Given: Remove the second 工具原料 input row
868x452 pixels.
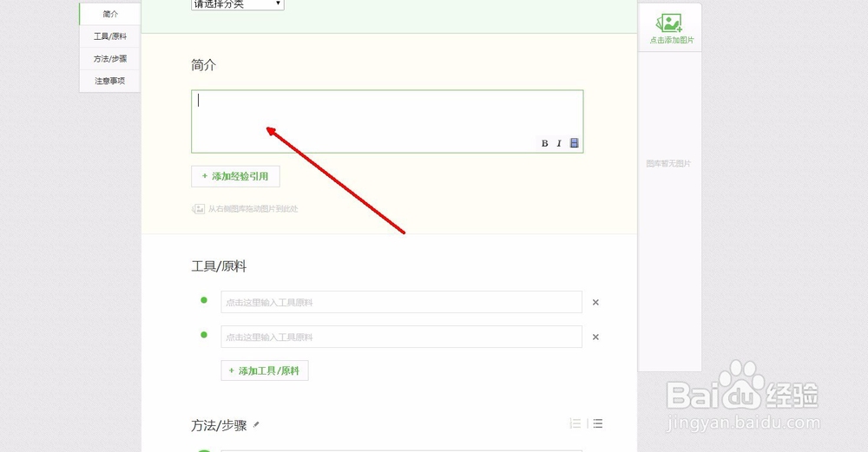Looking at the screenshot, I should (595, 337).
